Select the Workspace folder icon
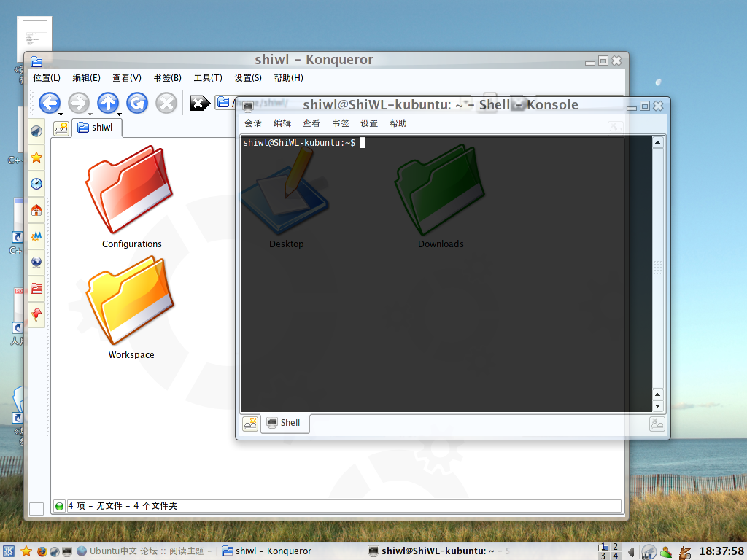The width and height of the screenshot is (747, 560). [130, 300]
